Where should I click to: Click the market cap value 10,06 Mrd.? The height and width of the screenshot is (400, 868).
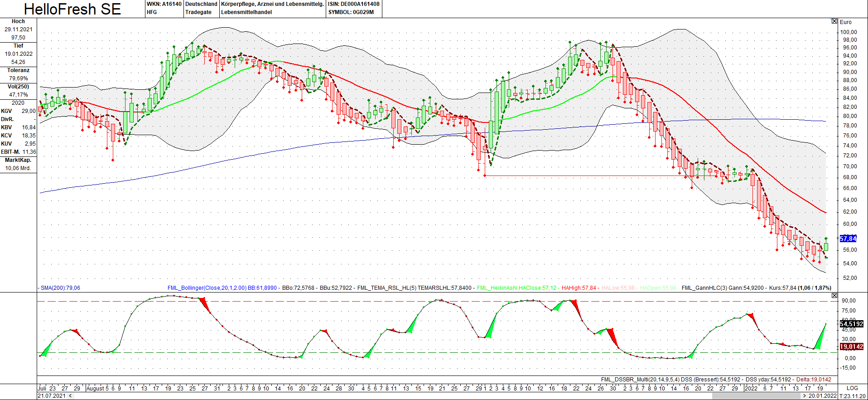tap(18, 168)
